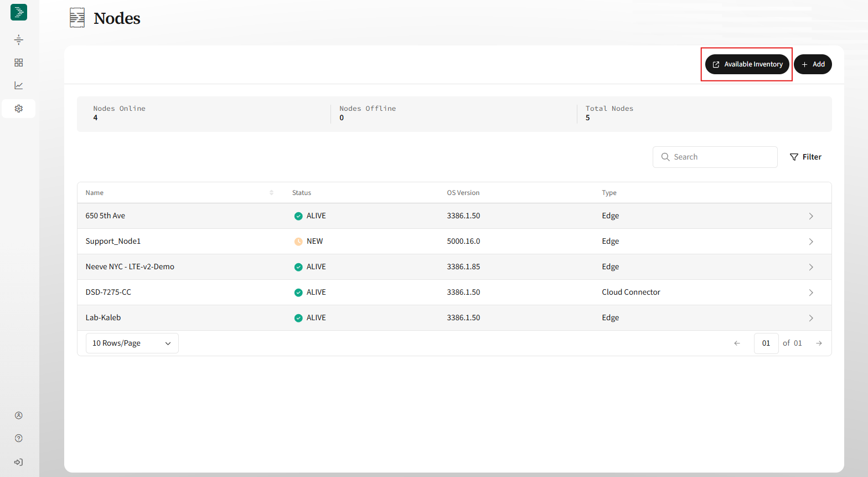
Task: Select the Lab-Kaleb node name
Action: 103,317
